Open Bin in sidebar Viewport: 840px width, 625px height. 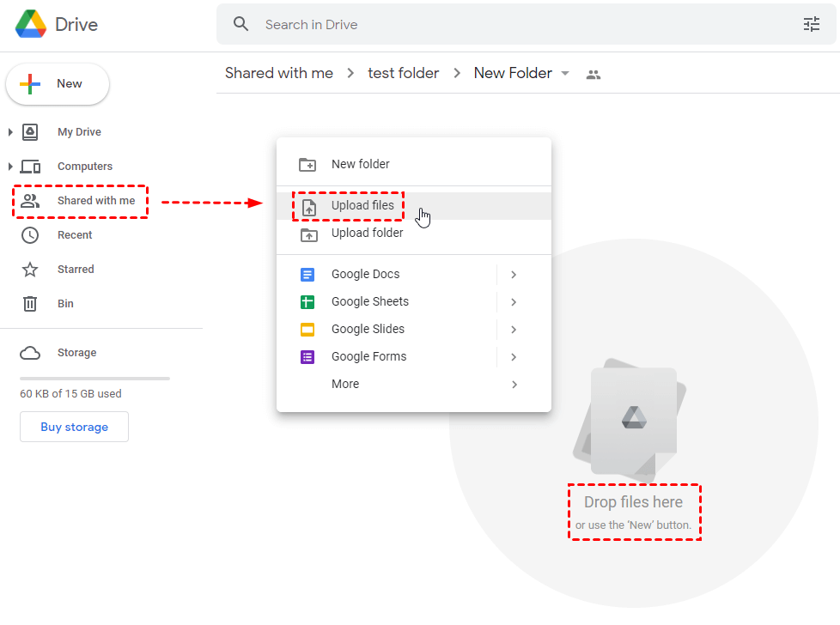point(65,304)
